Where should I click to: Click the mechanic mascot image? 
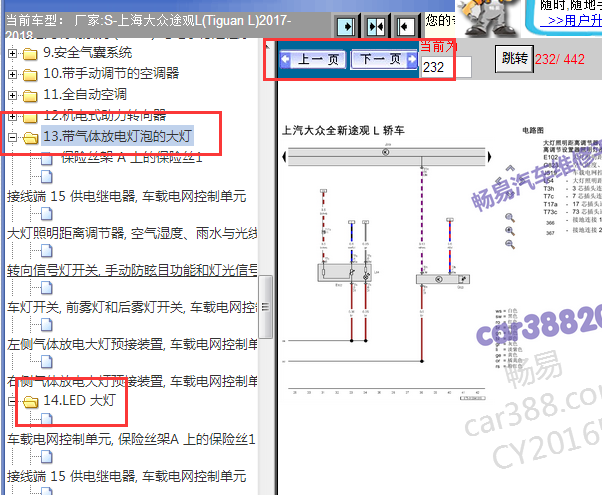coord(488,18)
